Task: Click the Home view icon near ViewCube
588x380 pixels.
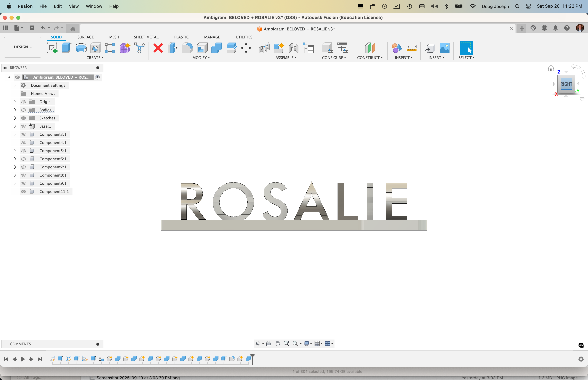Action: point(551,68)
